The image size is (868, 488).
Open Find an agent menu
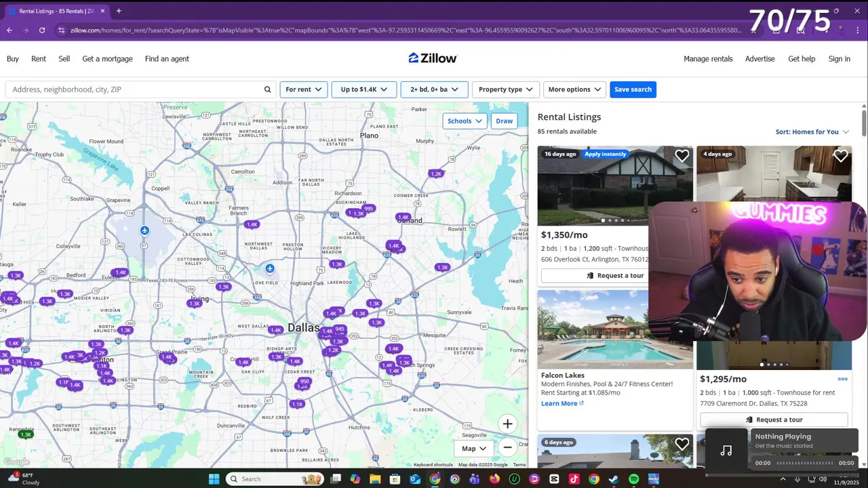tap(167, 59)
